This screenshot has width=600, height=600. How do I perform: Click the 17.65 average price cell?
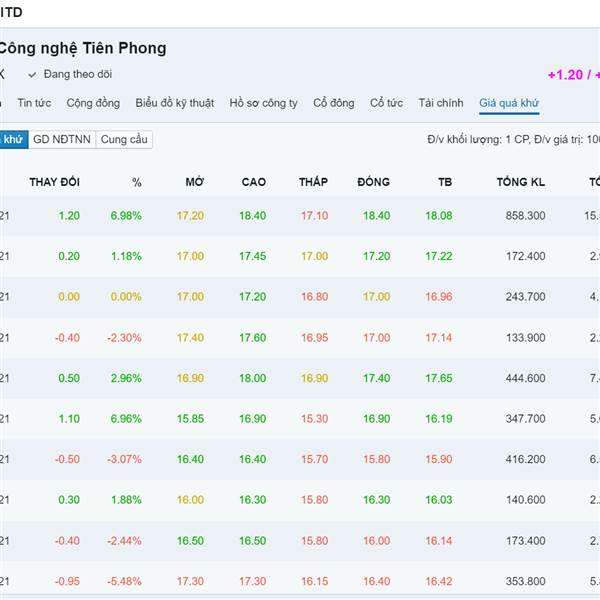pyautogui.click(x=439, y=378)
